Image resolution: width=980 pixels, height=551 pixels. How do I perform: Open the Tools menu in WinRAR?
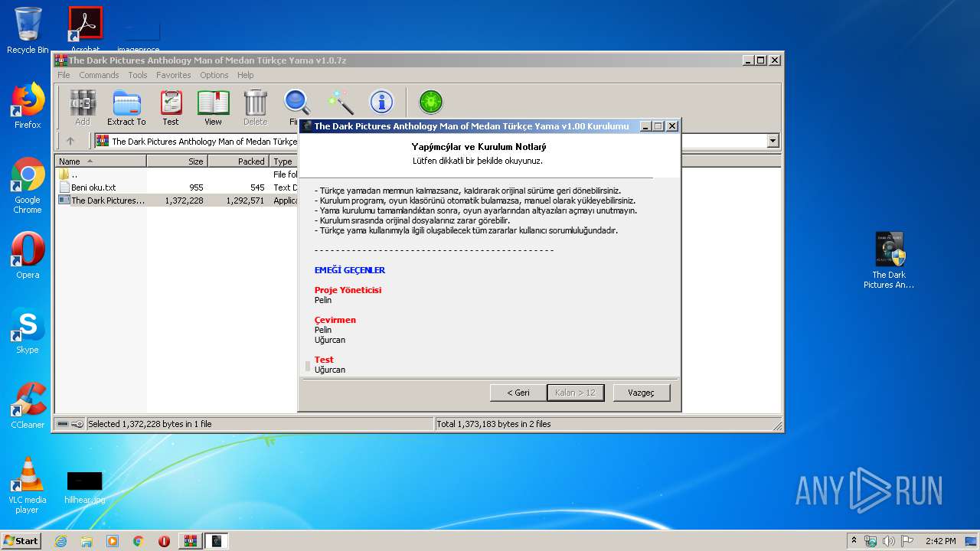[138, 75]
